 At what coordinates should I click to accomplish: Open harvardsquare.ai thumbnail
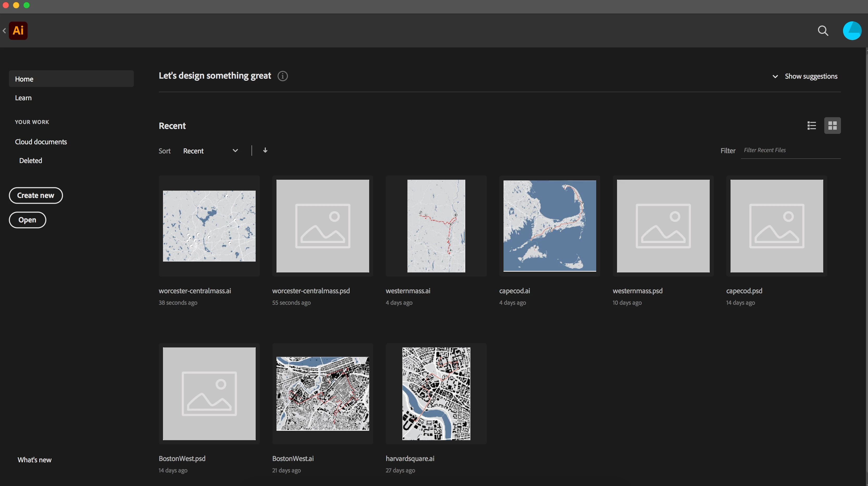[436, 394]
